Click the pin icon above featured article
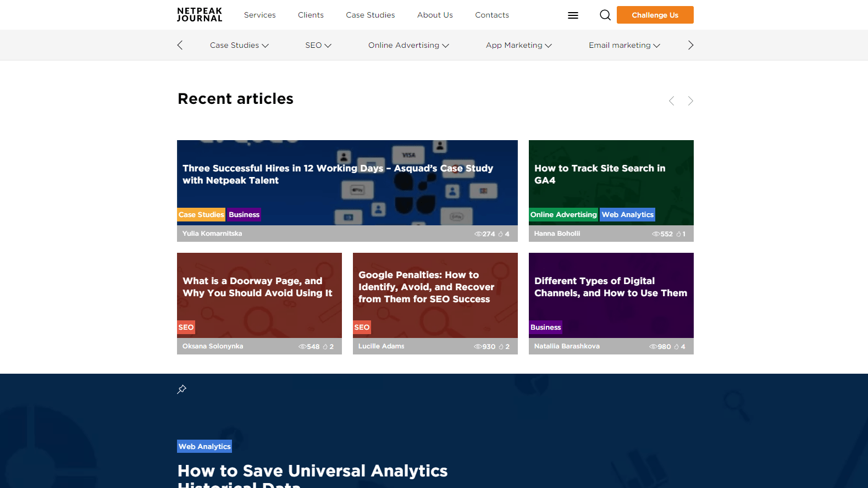 pos(182,389)
